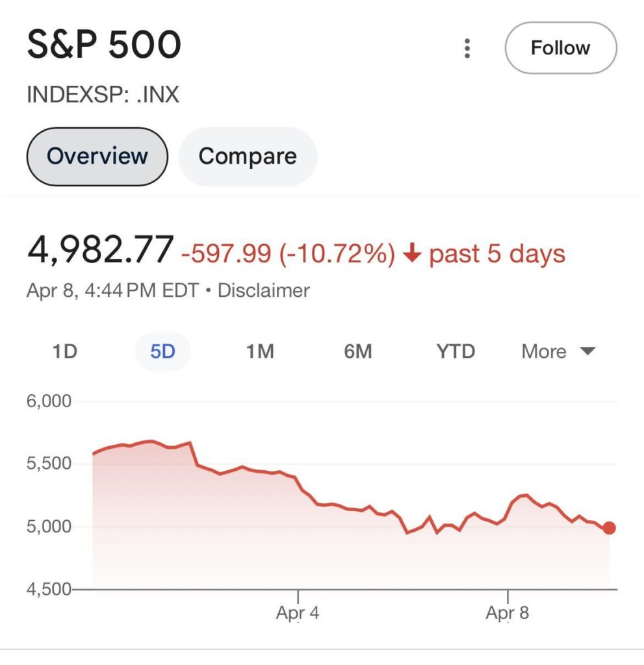
Task: Open the three-dot more options menu
Action: click(x=467, y=49)
